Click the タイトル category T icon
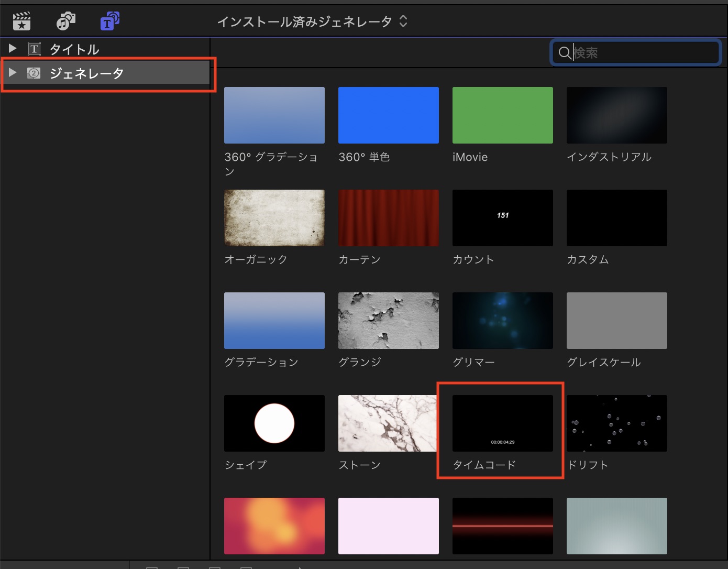Viewport: 728px width, 569px height. (34, 49)
